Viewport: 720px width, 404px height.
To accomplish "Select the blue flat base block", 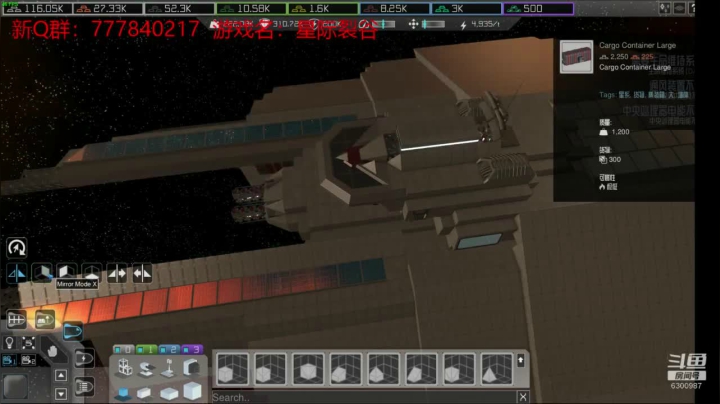I will coord(123,393).
